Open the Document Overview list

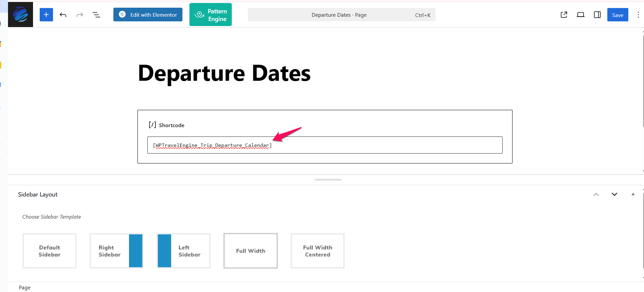(x=96, y=15)
